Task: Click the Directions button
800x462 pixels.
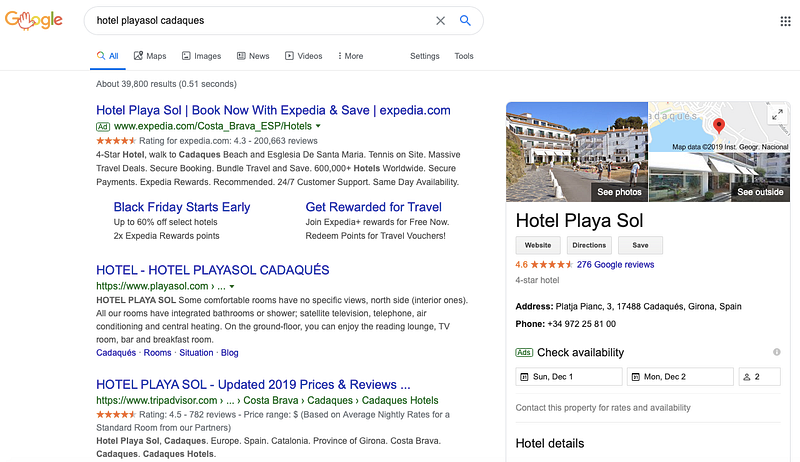Action: click(x=589, y=245)
